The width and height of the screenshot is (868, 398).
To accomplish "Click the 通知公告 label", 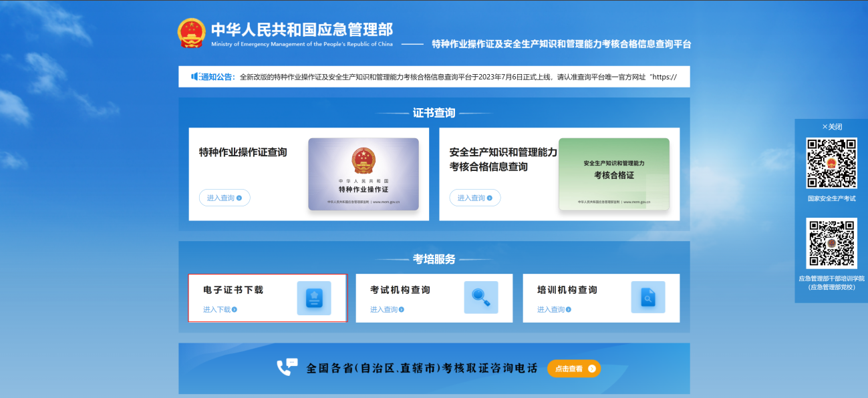I will pyautogui.click(x=219, y=77).
